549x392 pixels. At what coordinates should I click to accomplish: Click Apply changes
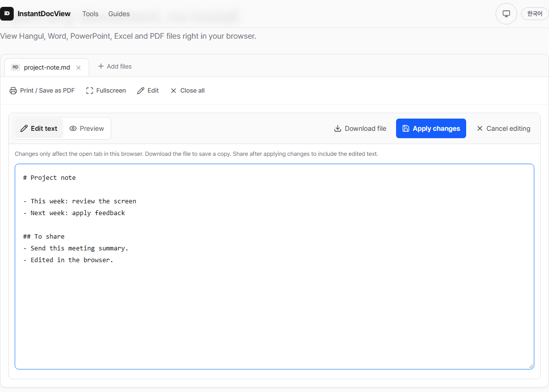click(x=431, y=128)
